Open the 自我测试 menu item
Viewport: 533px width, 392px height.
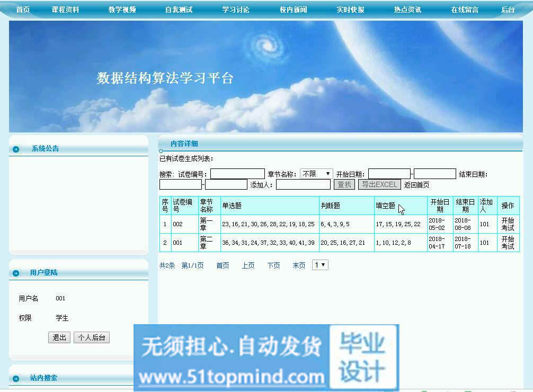[x=179, y=10]
